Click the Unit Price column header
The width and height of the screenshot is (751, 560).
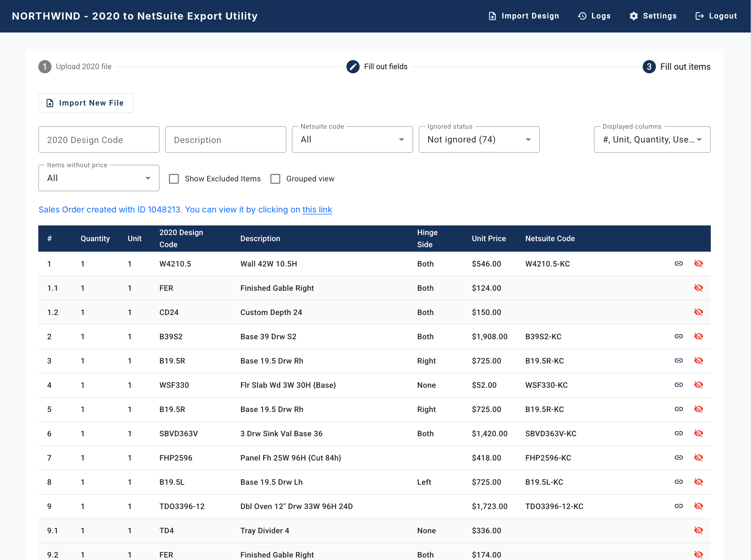[x=489, y=238]
